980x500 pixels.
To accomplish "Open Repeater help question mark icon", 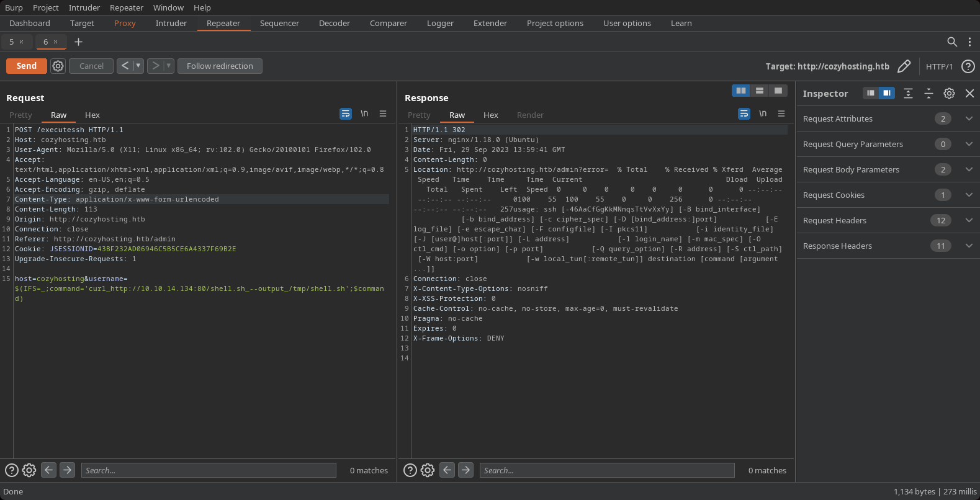I will tap(968, 66).
